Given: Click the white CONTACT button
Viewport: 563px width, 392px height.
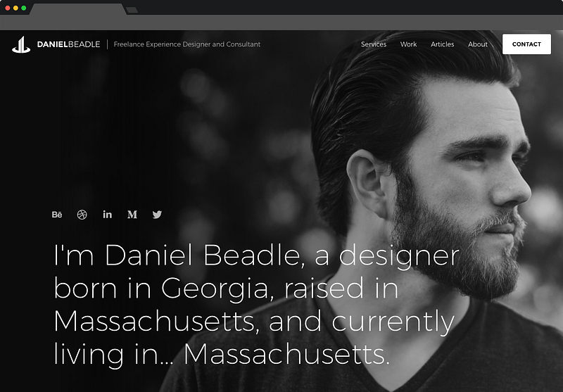Looking at the screenshot, I should click(x=526, y=44).
